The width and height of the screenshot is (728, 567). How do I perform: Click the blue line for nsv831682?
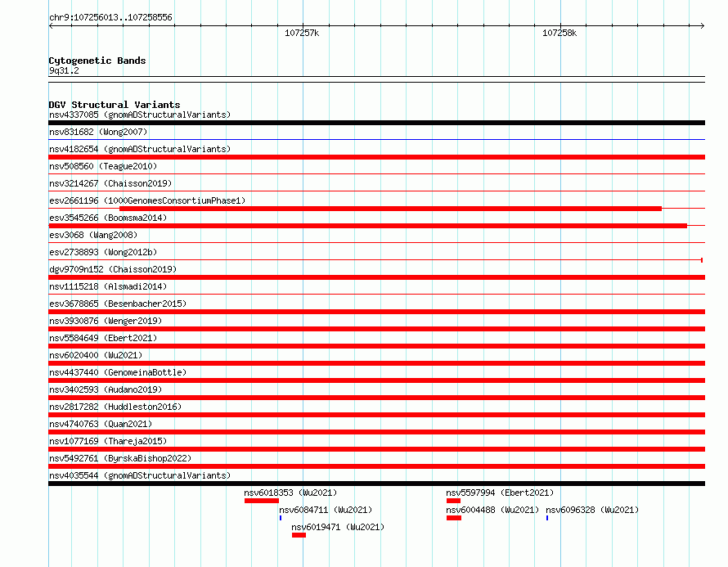(376, 139)
